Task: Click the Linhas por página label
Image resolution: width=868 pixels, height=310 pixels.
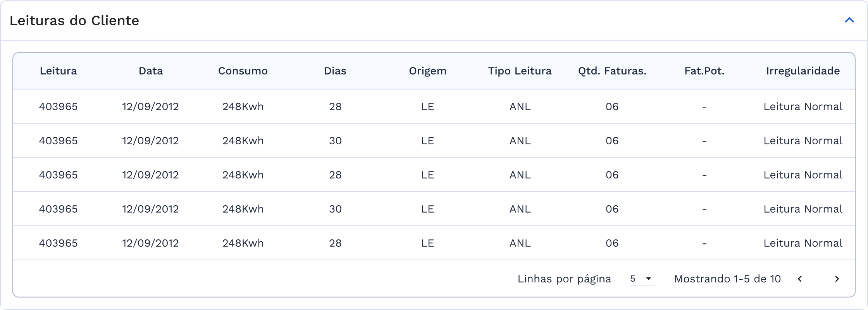Action: point(564,279)
